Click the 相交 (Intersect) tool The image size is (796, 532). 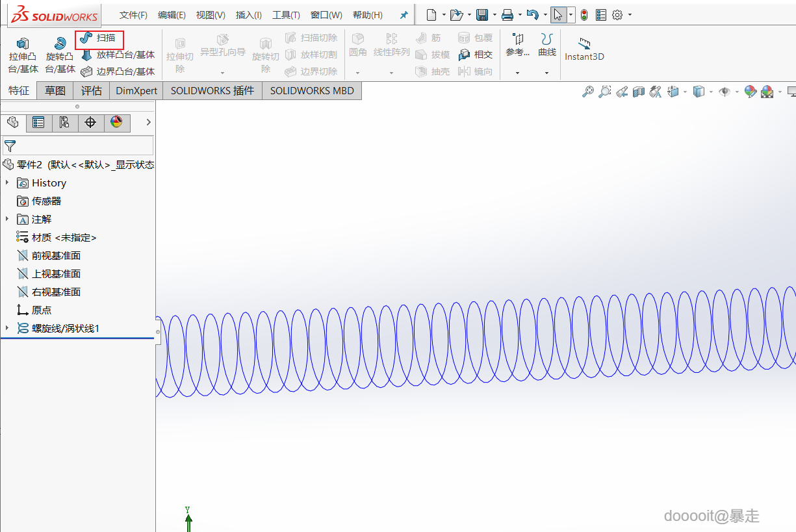click(476, 55)
